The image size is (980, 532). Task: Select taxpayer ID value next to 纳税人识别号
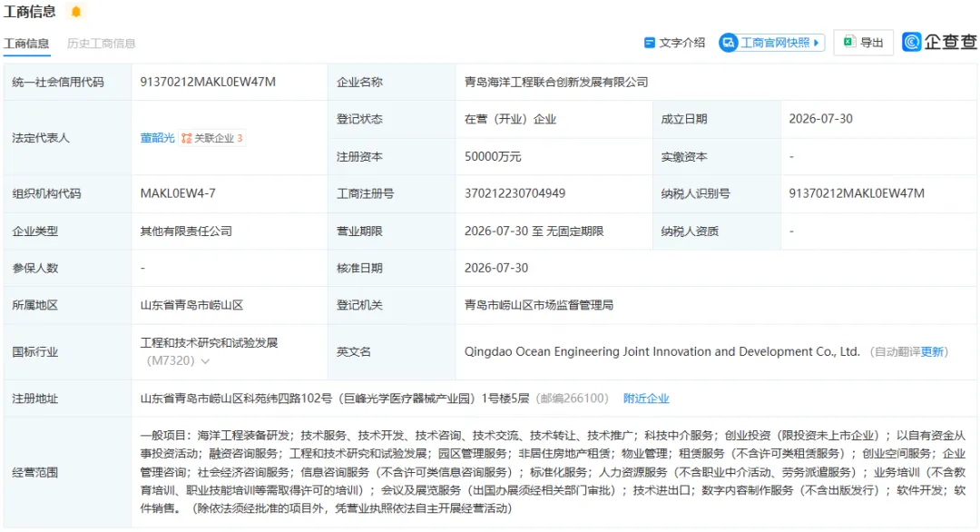click(x=857, y=193)
